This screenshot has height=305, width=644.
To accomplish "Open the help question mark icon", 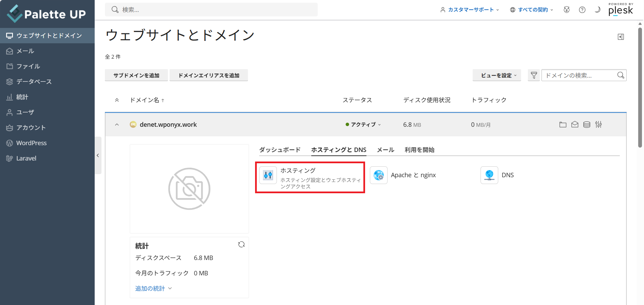I will (582, 10).
